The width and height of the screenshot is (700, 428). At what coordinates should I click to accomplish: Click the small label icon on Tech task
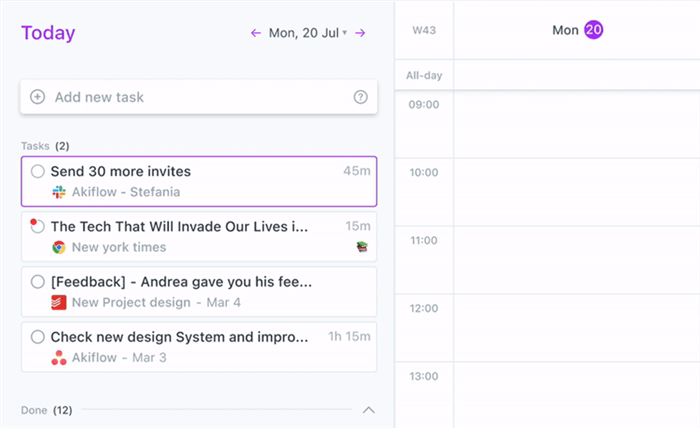point(363,247)
